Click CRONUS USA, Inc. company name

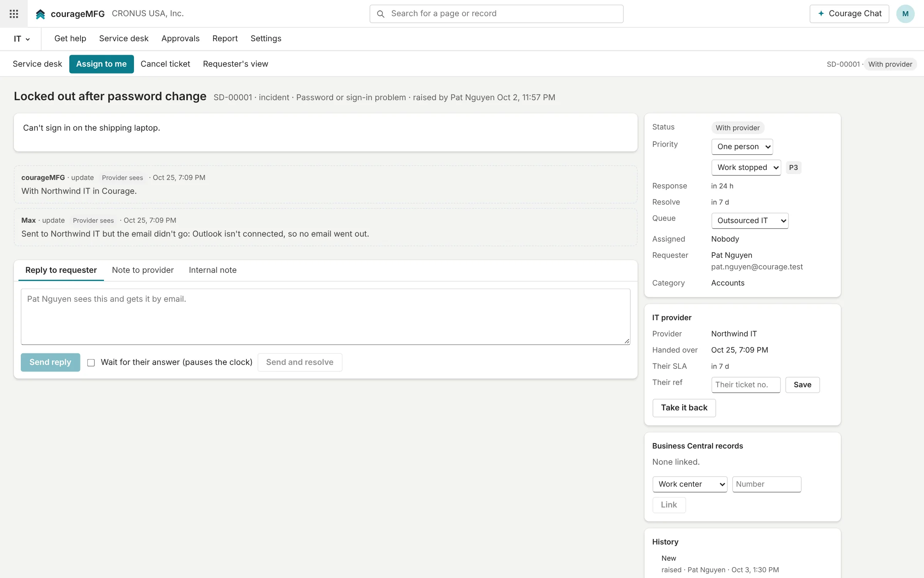(x=147, y=13)
